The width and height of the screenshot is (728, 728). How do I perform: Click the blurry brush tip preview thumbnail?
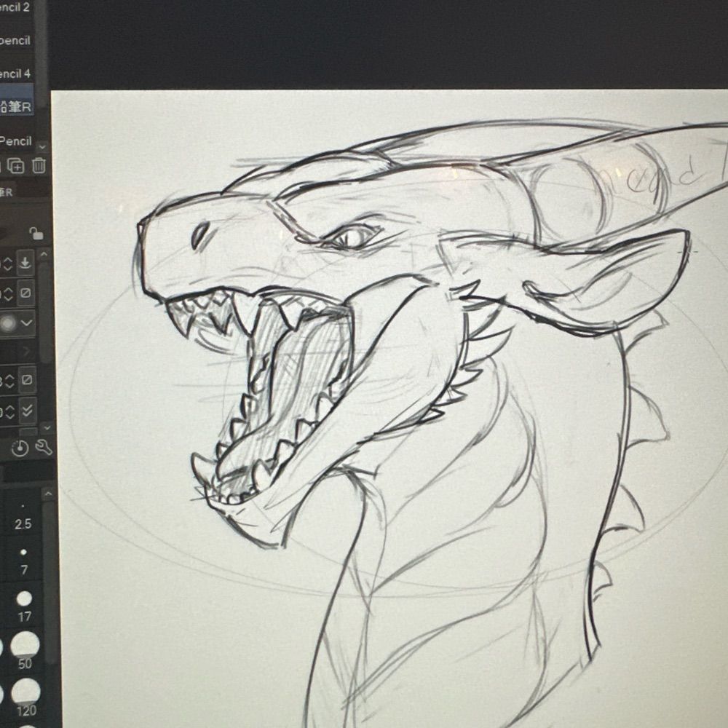click(7, 323)
